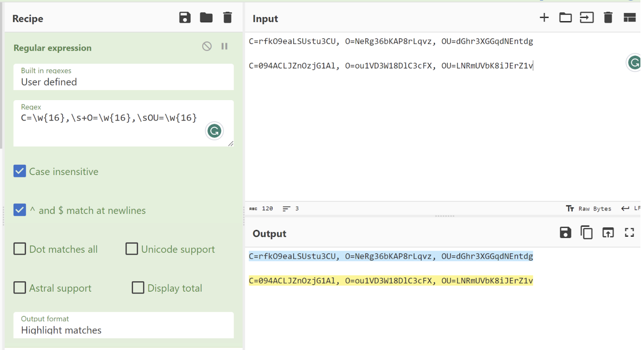This screenshot has width=644, height=350.
Task: Disable ^ and $ match at newlines
Action: pos(20,210)
